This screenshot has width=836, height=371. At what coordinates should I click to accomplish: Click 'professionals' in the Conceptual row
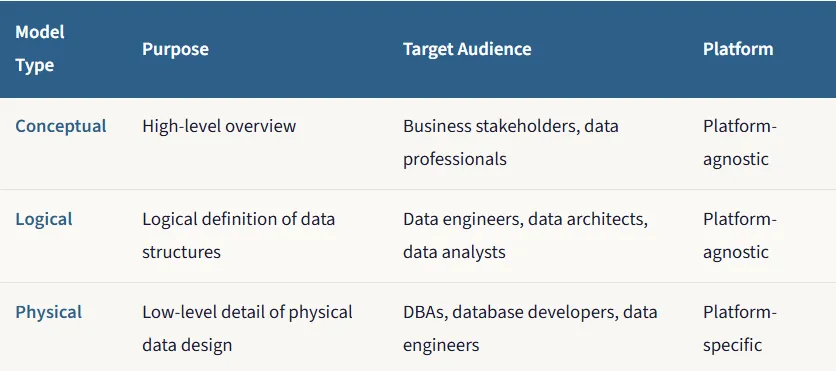tap(455, 159)
